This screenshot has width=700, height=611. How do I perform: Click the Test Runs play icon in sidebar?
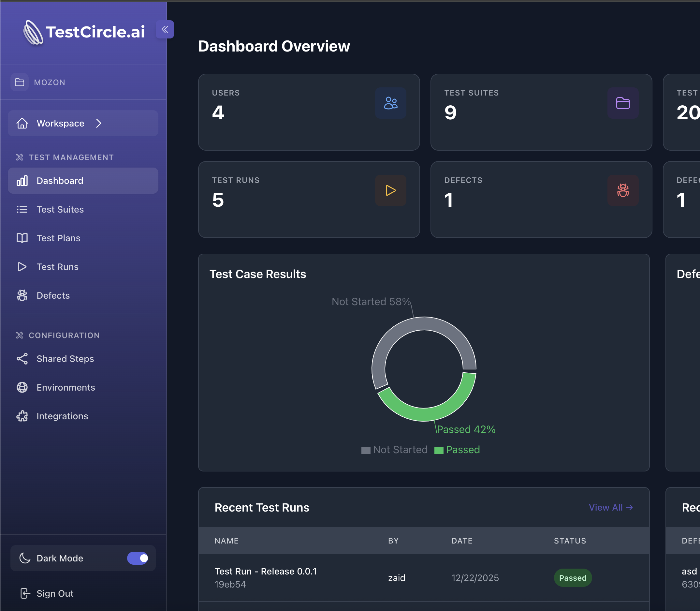22,267
